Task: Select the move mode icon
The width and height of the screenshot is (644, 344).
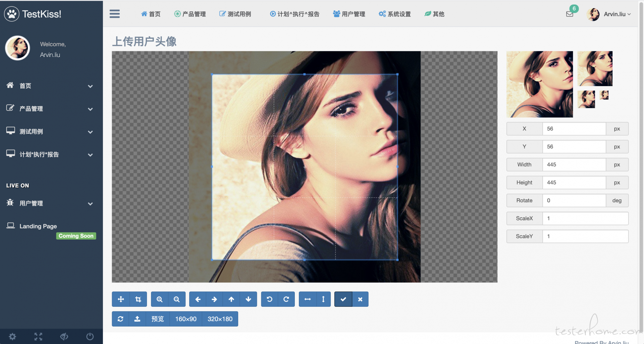Action: (121, 299)
